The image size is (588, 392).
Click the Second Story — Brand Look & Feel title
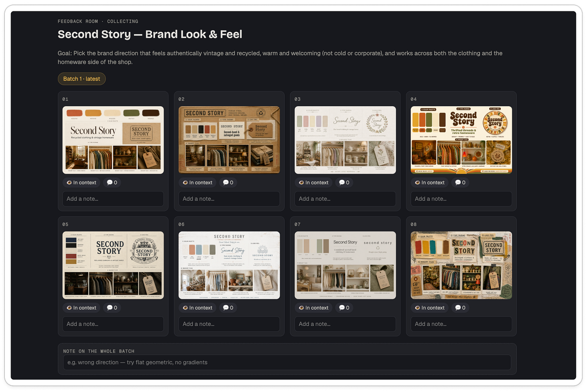(x=150, y=34)
